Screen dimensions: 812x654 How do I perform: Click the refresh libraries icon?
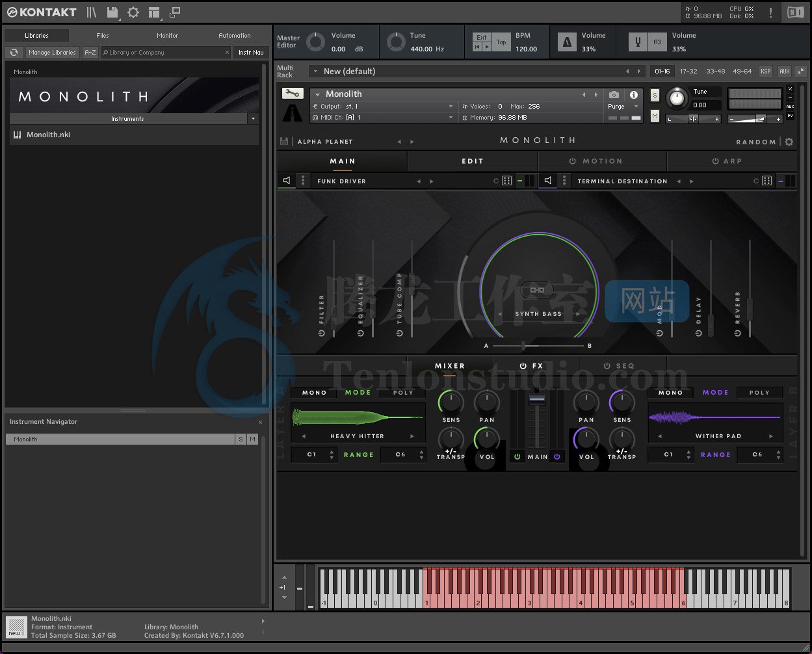coord(14,53)
